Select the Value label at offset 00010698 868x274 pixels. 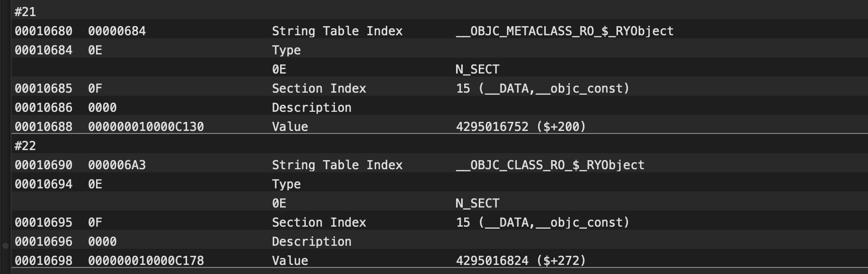(x=290, y=261)
